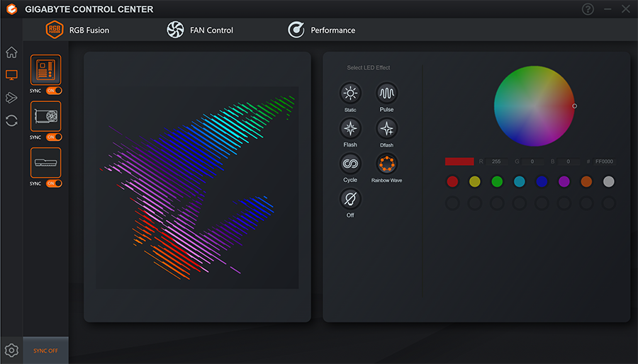Viewport: 638px width, 364px height.
Task: Switch to the FAN Control tab
Action: pyautogui.click(x=200, y=30)
